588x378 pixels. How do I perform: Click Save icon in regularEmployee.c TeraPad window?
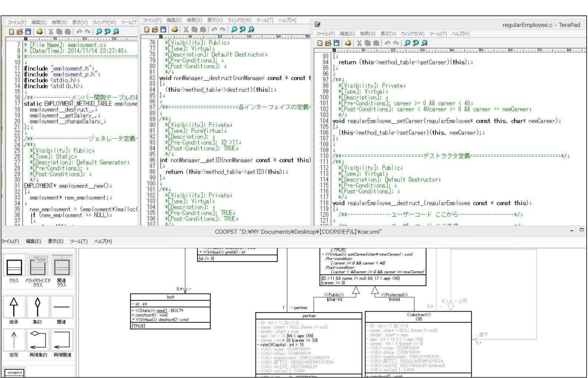(336, 43)
